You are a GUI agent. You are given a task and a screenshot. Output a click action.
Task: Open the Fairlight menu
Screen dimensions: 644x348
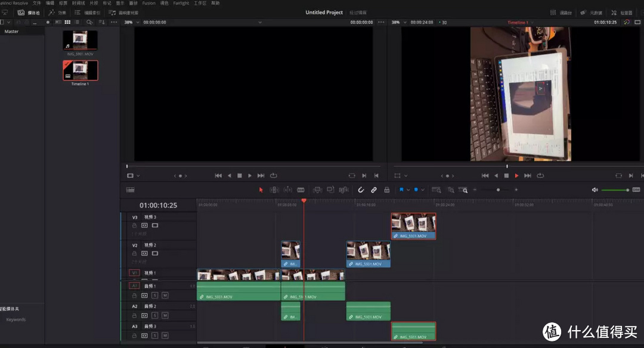[x=181, y=3]
